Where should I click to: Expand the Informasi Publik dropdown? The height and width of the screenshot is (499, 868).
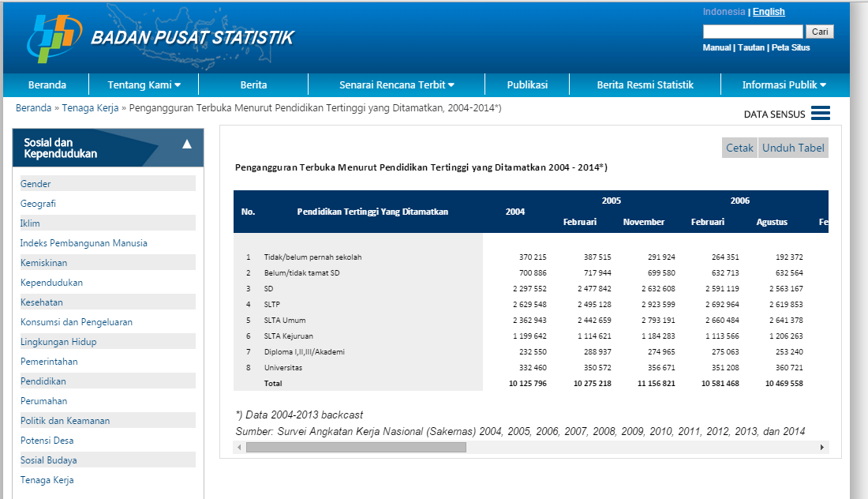pos(784,84)
